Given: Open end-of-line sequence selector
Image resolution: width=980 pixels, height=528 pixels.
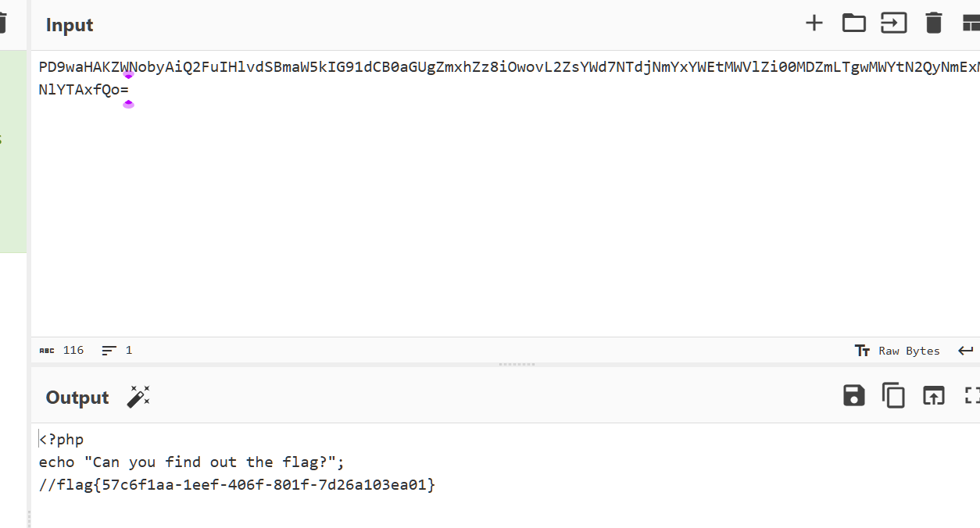Looking at the screenshot, I should tap(966, 351).
